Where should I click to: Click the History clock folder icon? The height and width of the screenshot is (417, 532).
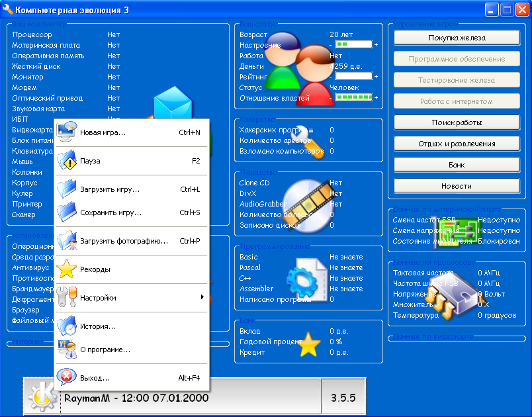pyautogui.click(x=66, y=326)
